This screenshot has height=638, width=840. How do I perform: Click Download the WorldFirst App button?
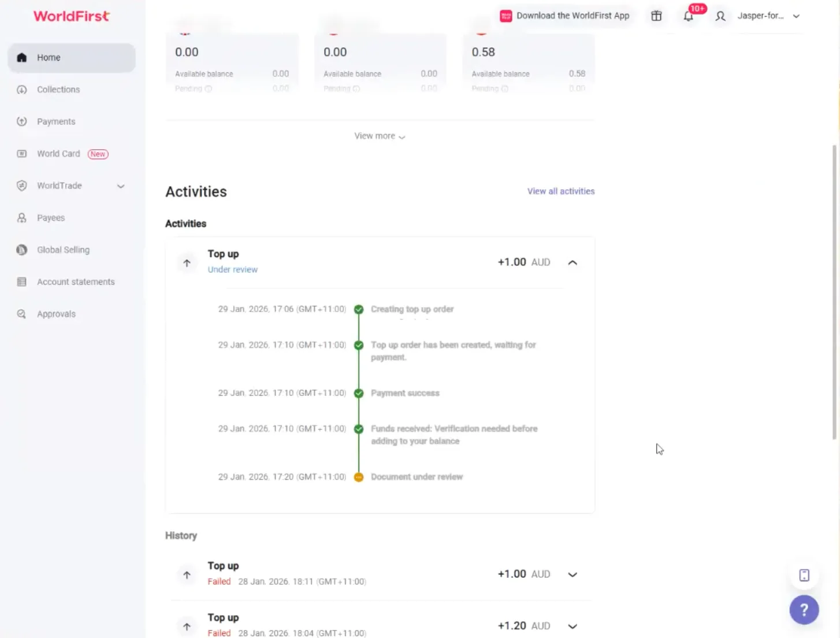564,16
